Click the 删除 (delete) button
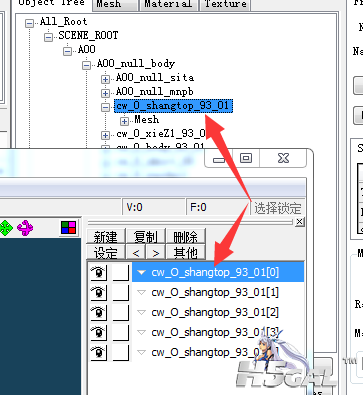The height and width of the screenshot is (395, 363). (x=185, y=237)
